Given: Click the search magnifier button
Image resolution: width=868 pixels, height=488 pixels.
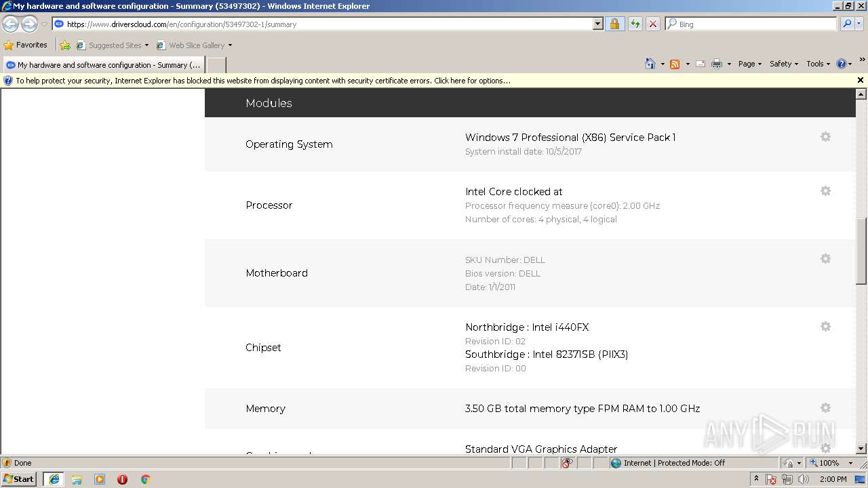Looking at the screenshot, I should click(846, 24).
